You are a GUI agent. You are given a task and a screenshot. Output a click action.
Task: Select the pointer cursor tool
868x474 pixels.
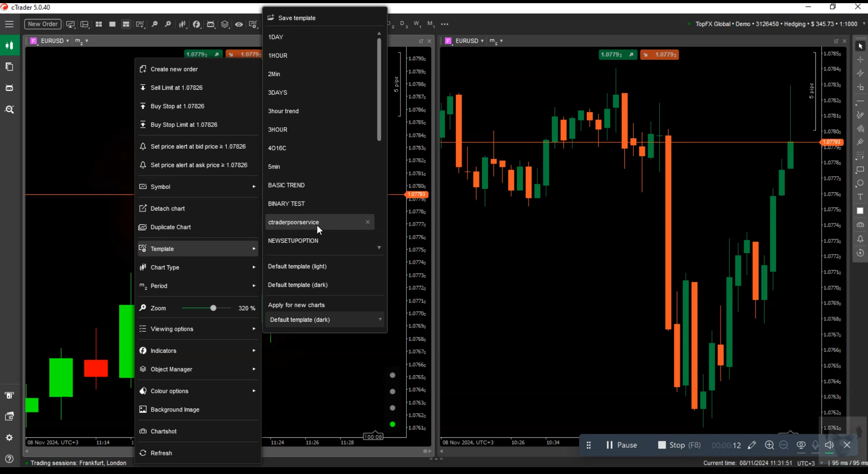(x=860, y=46)
